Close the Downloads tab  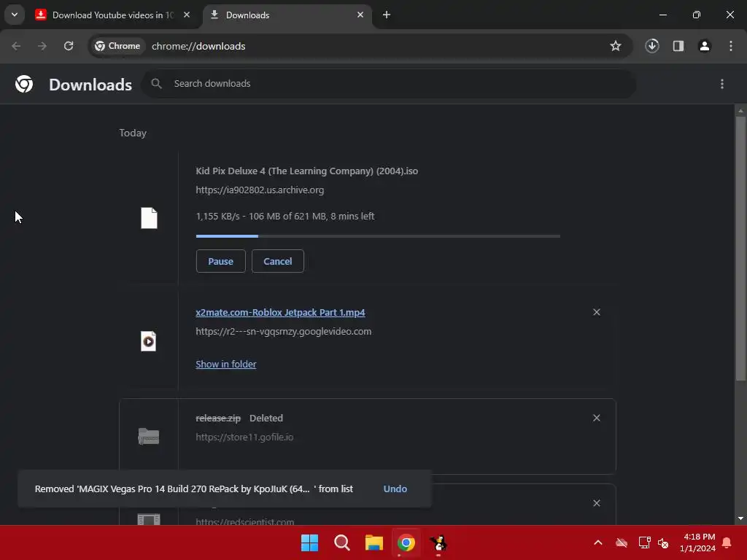pos(360,15)
